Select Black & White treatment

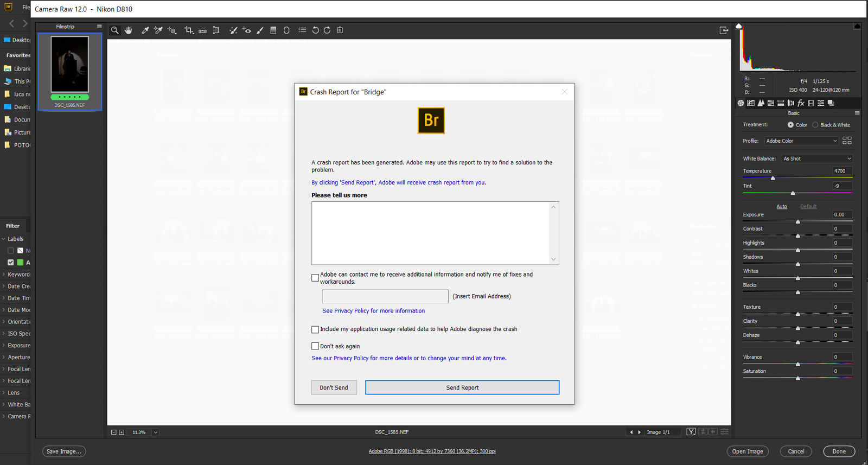click(x=815, y=125)
